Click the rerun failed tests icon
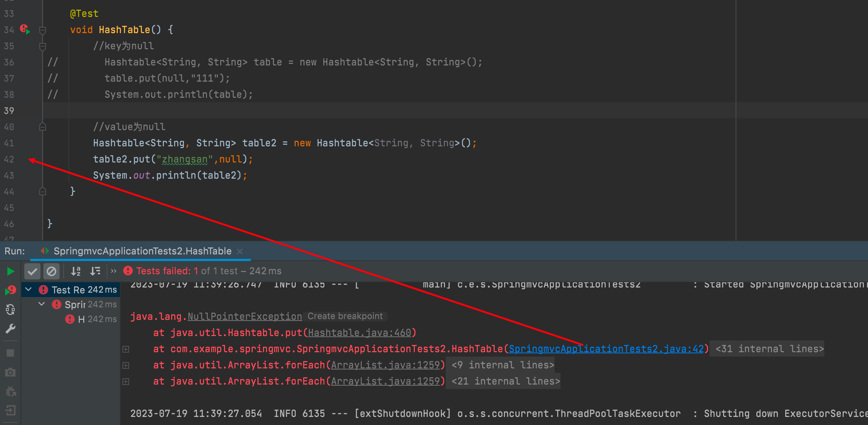The image size is (868, 425). tap(10, 289)
